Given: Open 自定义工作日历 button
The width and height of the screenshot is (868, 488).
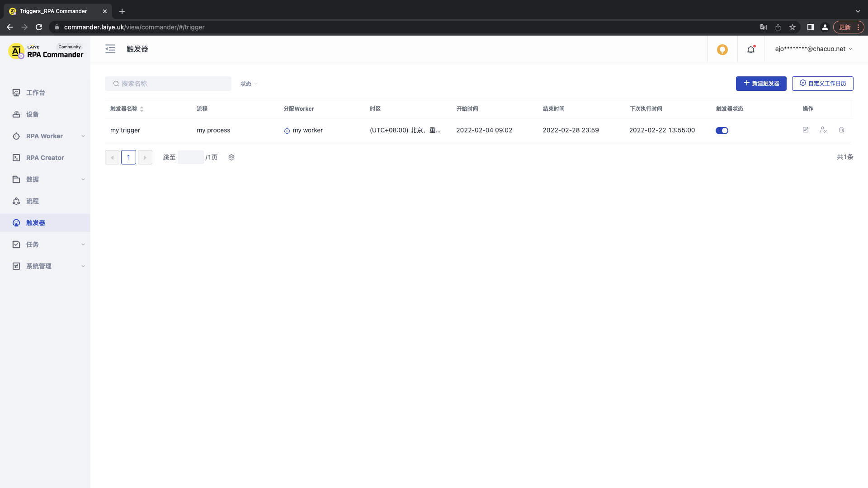Looking at the screenshot, I should [x=823, y=84].
